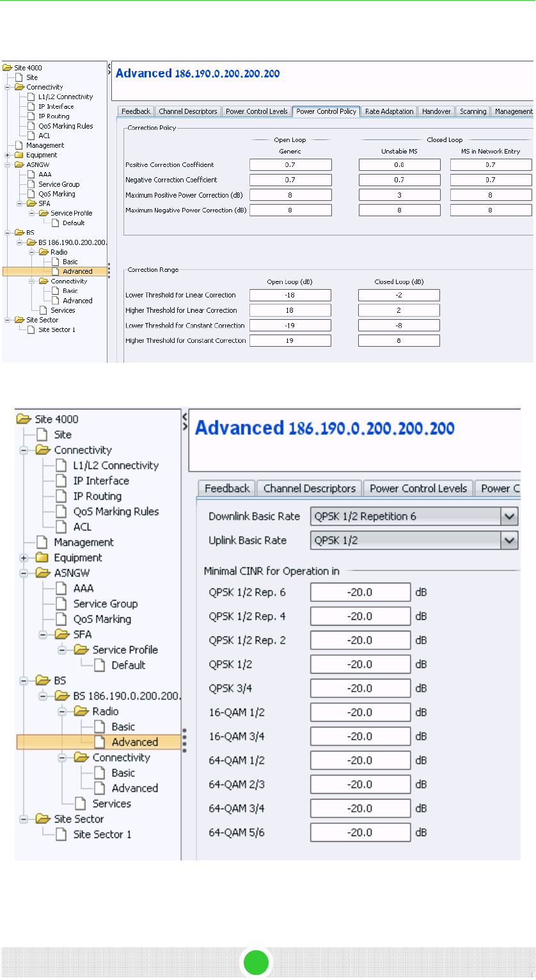This screenshot has height=980, width=536.
Task: Click Service Profile folder icon in Minimal CINR window
Action: point(81,650)
